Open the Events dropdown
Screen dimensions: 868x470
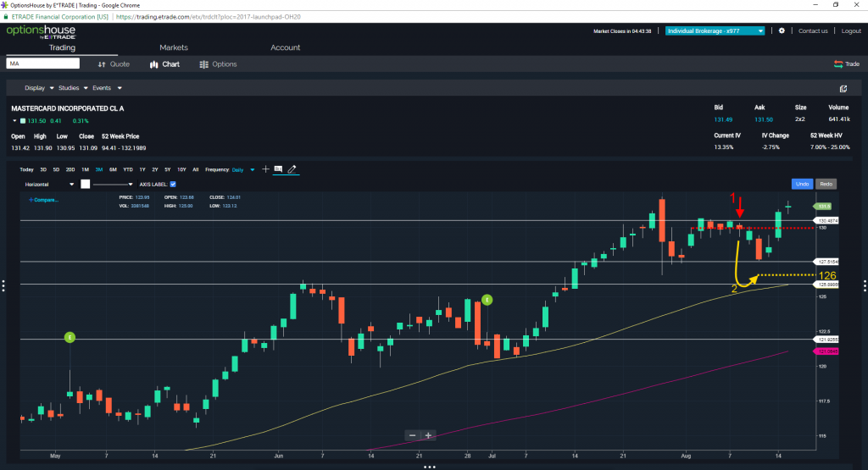pyautogui.click(x=107, y=88)
